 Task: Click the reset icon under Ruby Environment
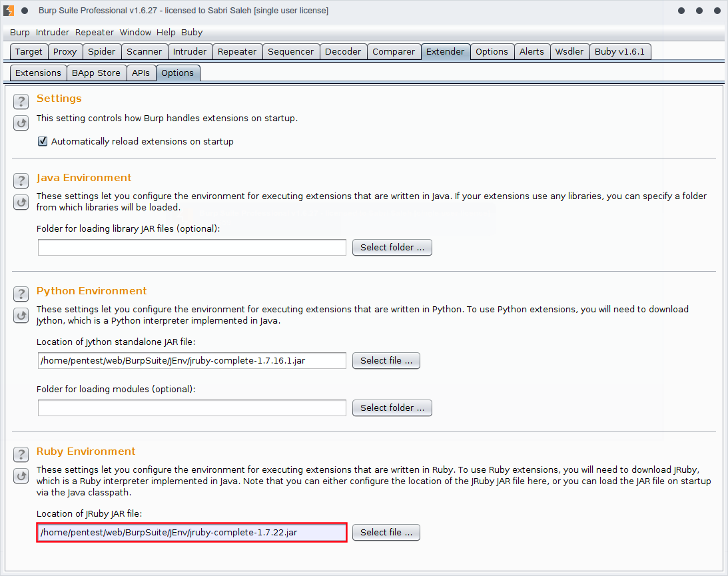tap(21, 475)
